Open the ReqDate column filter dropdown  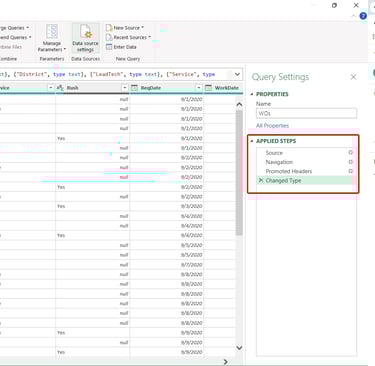click(x=199, y=88)
